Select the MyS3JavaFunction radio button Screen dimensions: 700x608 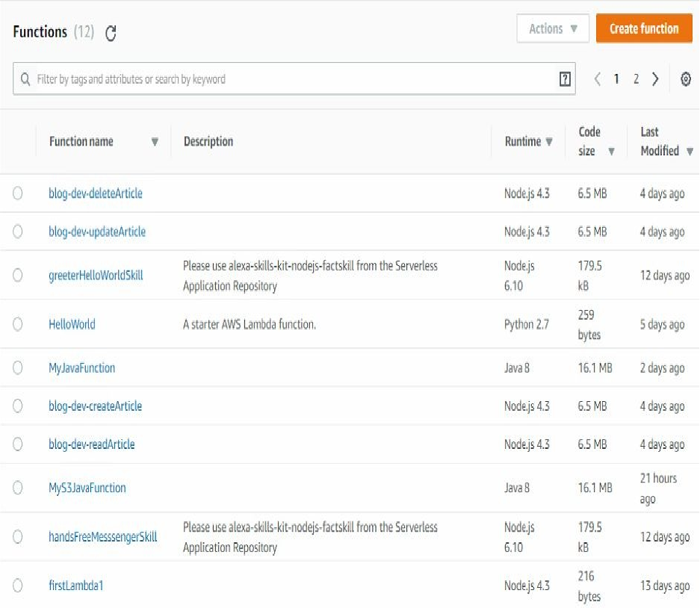pos(17,488)
